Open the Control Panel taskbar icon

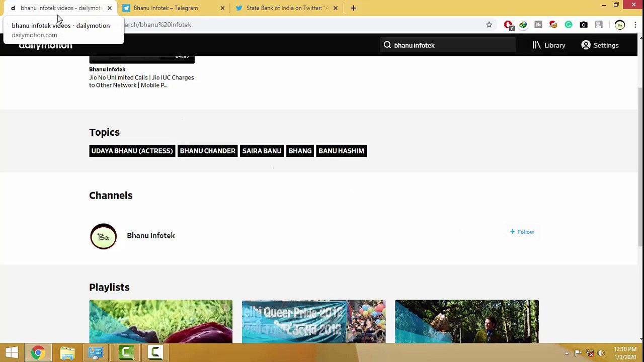click(x=96, y=353)
